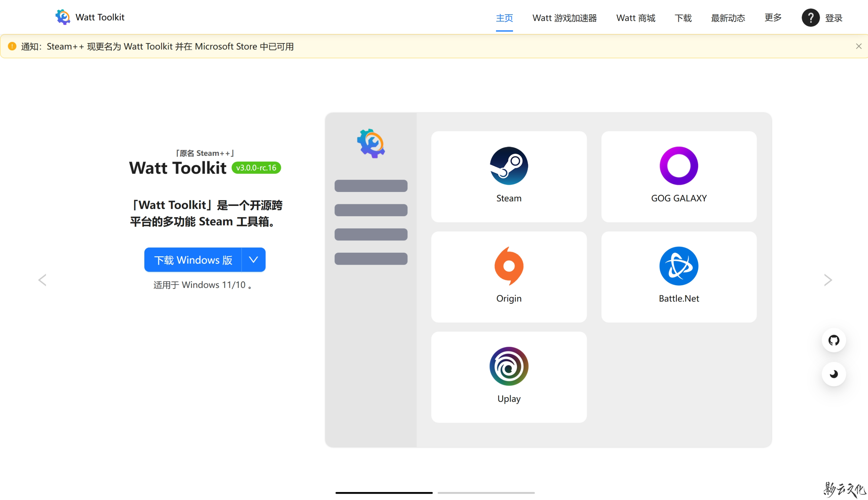Click the question mark avatar icon
Viewport: 868px width, 500px height.
pos(810,18)
